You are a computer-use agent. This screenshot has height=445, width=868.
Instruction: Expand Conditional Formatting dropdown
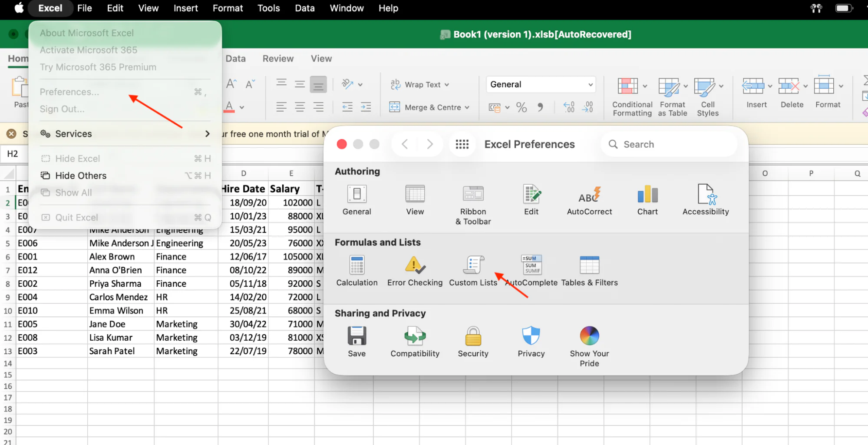coord(645,86)
